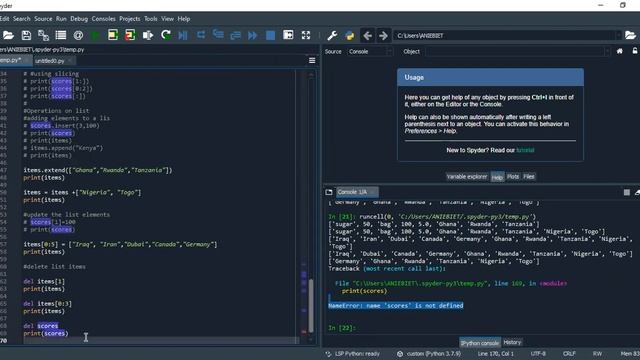640x360 pixels.
Task: Go forward with the right arrow
Action: click(x=383, y=36)
